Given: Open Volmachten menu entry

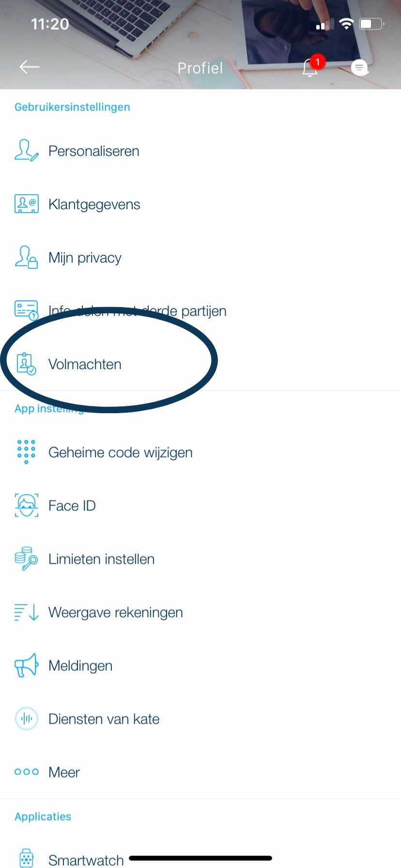Looking at the screenshot, I should [x=200, y=364].
